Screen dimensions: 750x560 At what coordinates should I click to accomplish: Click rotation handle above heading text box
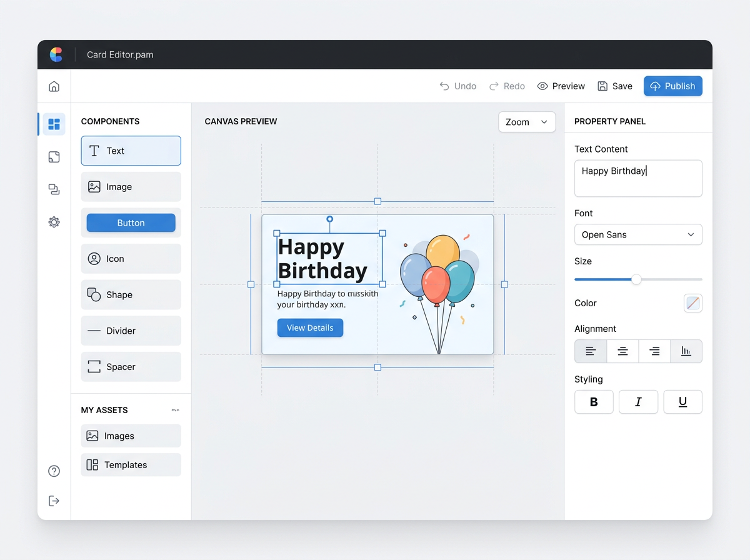pyautogui.click(x=330, y=219)
